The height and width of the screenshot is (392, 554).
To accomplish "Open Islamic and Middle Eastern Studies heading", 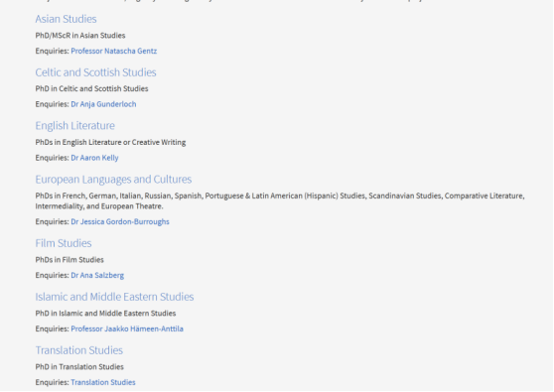I will (114, 297).
